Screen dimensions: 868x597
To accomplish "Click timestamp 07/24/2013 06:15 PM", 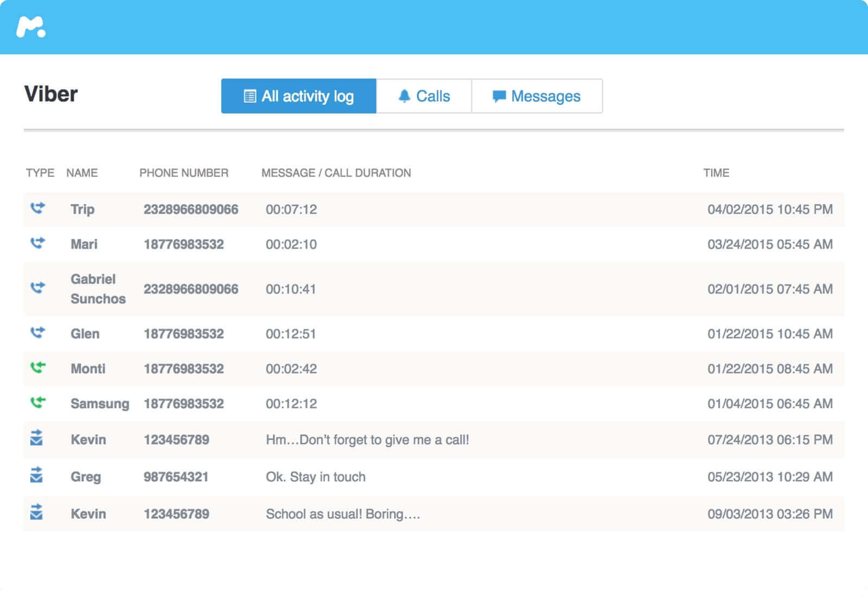I will (x=770, y=440).
